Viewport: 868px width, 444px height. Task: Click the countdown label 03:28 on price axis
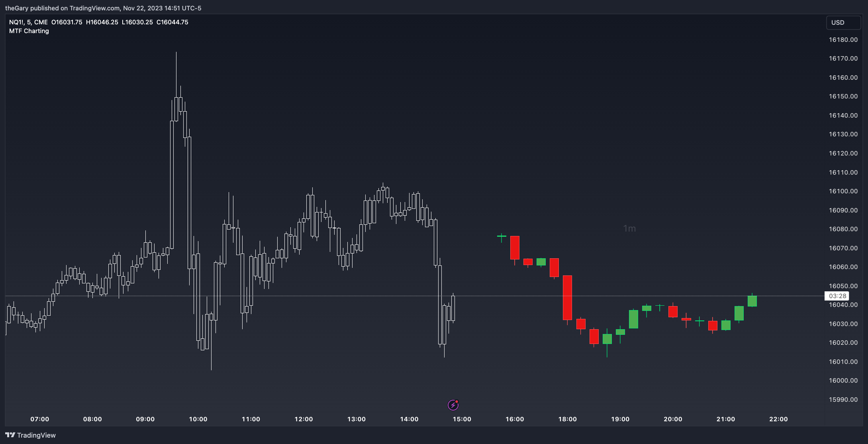coord(837,296)
